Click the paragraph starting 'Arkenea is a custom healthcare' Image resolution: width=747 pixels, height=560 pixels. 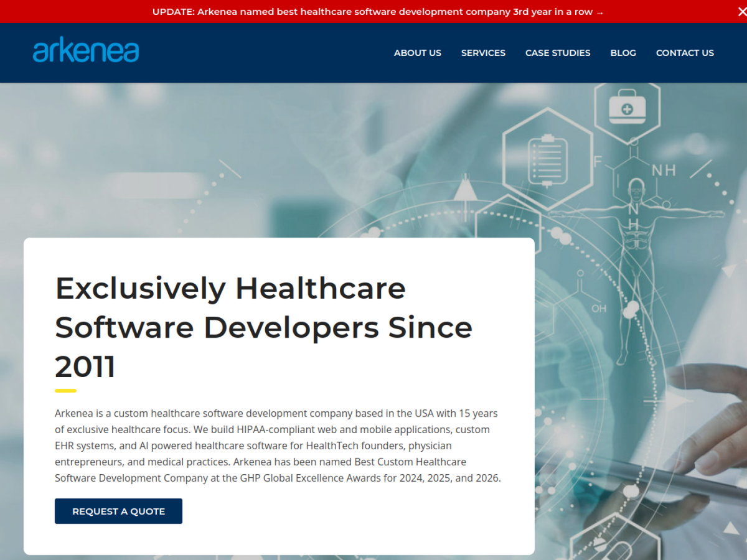(x=278, y=446)
